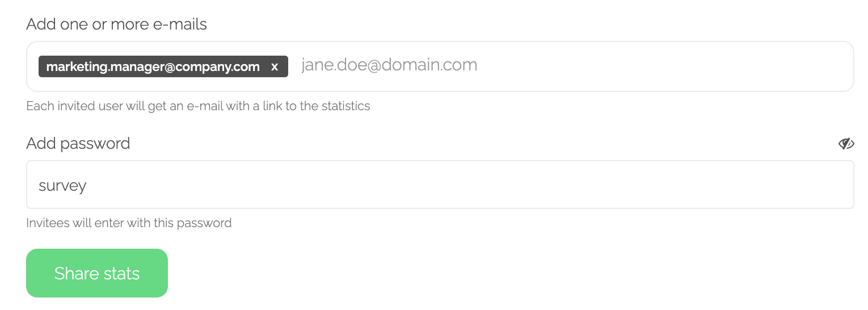Click empty space in the password box

[x=471, y=185]
